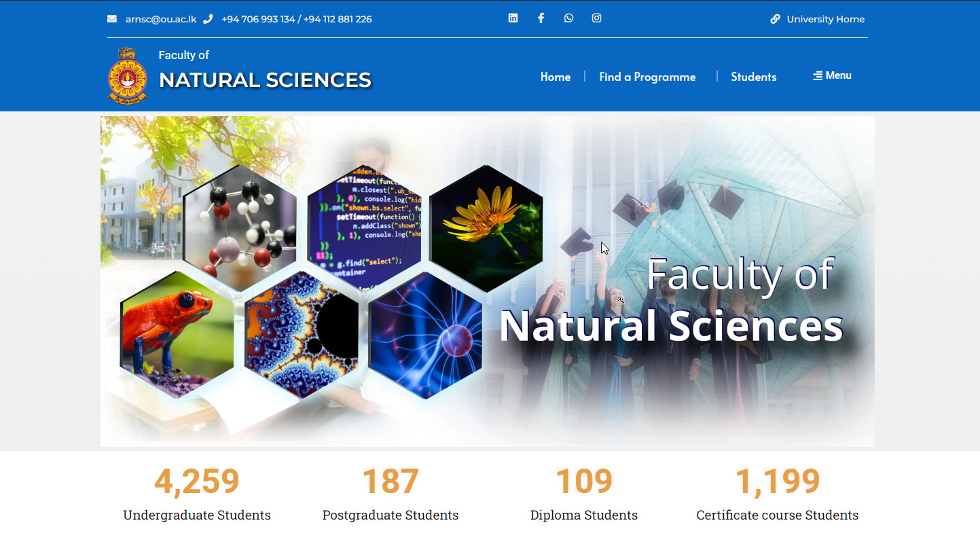Click the envelope email icon
The height and width of the screenshot is (544, 980).
pos(112,19)
